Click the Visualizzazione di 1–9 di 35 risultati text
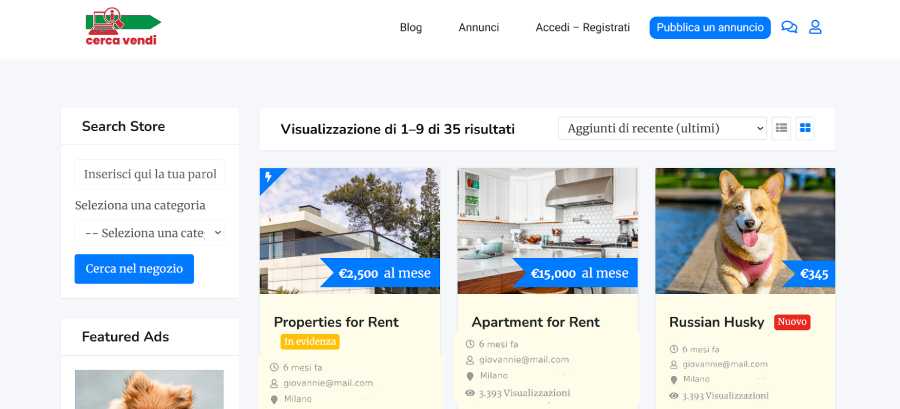Viewport: 900px width, 409px height. tap(398, 129)
